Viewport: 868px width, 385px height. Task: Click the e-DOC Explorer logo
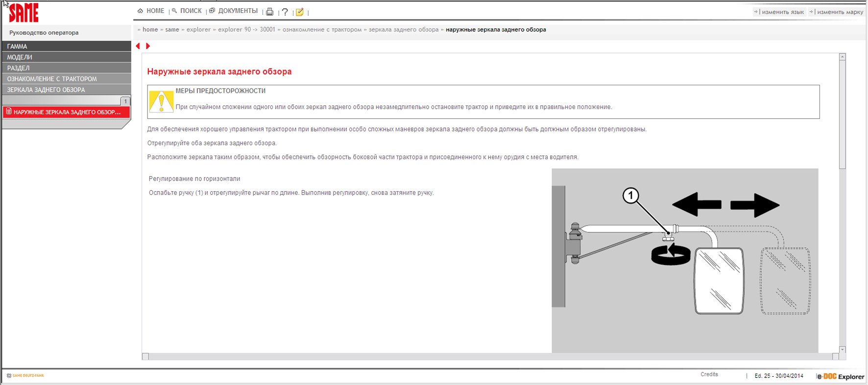[x=840, y=376]
